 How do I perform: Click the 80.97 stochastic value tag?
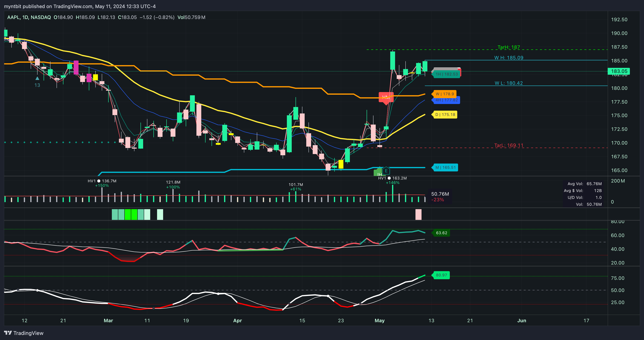(x=441, y=275)
